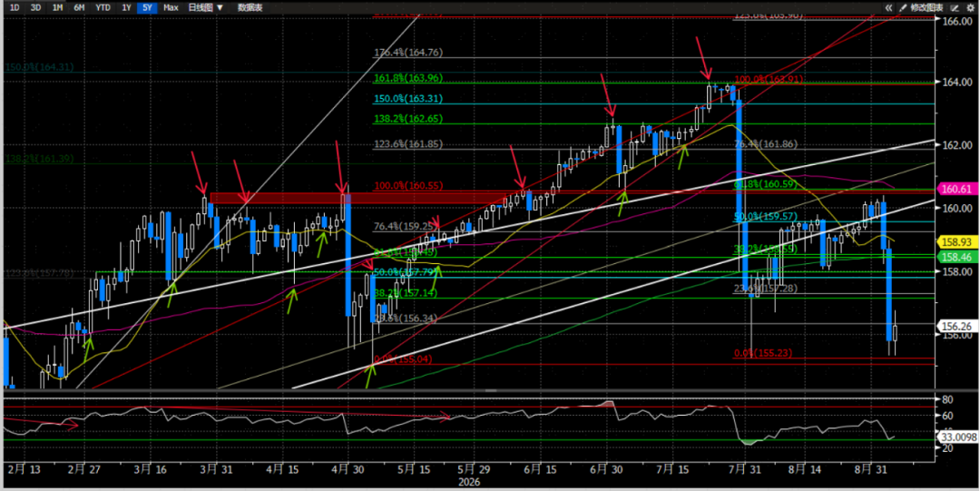
Task: Click the 150.0%(164.31) label at left edge
Action: [37, 67]
